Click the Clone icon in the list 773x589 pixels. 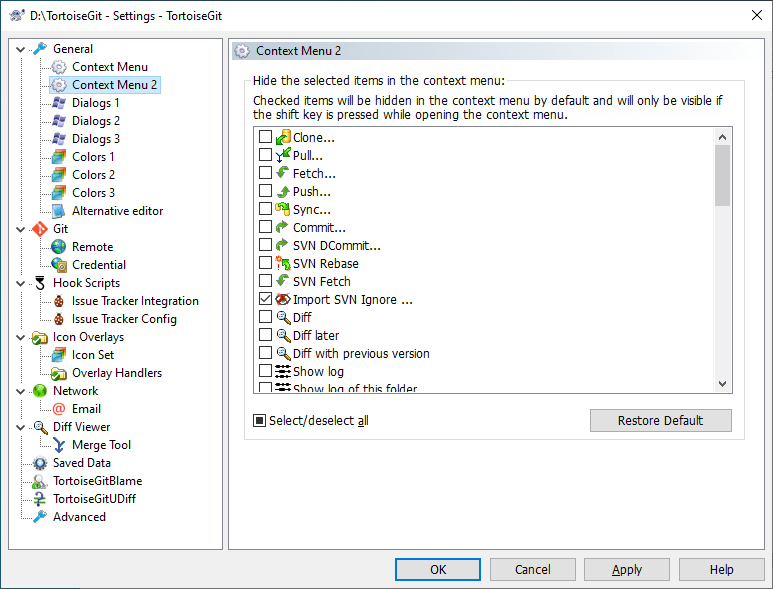pos(283,137)
